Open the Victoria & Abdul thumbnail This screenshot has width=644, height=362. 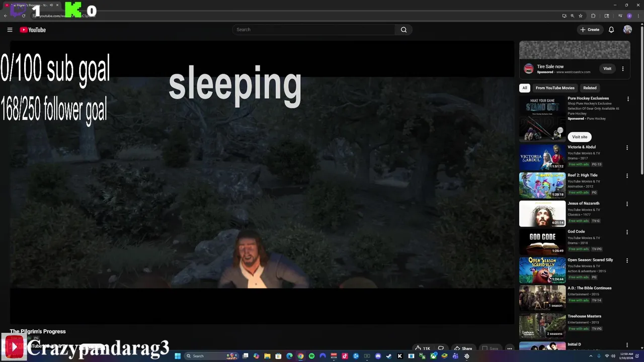pos(542,157)
